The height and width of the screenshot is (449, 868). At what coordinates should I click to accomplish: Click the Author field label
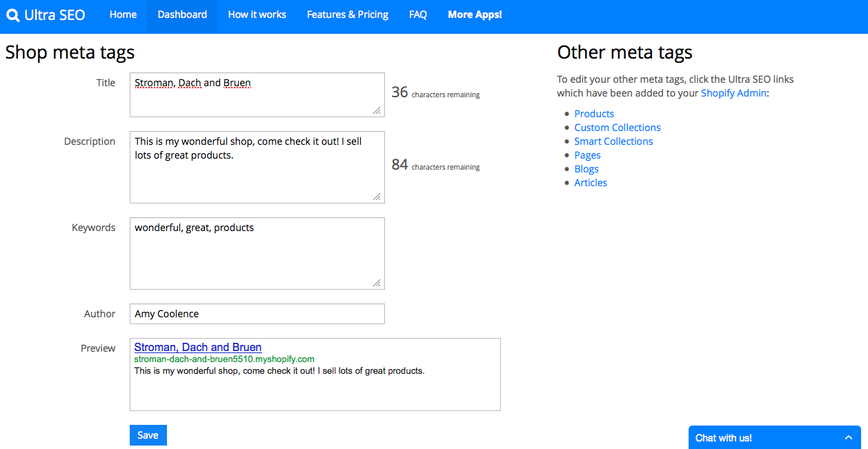point(100,314)
